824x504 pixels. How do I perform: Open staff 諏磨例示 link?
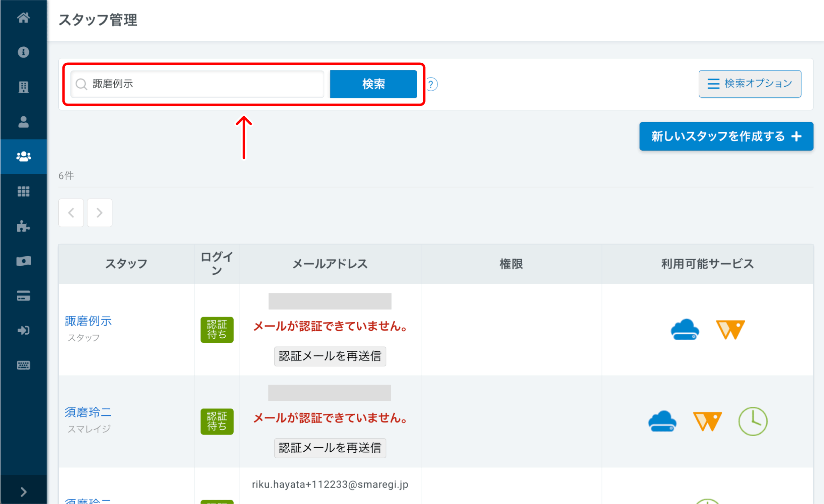[88, 321]
